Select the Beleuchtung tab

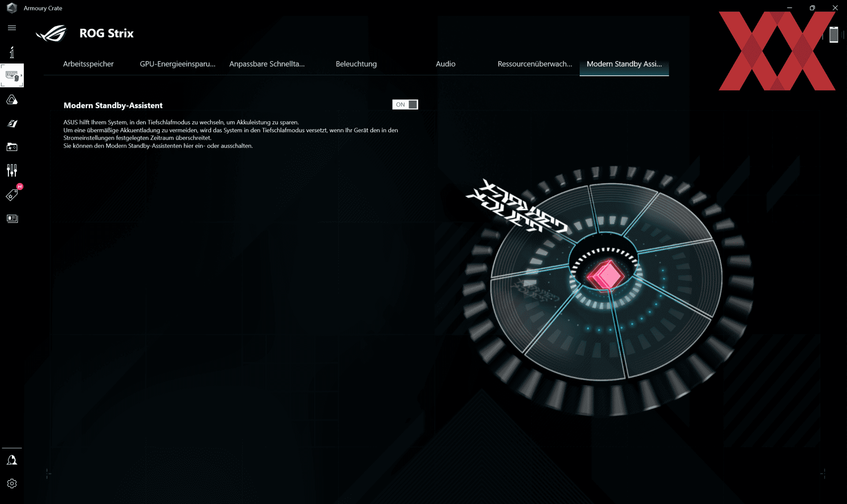[x=356, y=64]
